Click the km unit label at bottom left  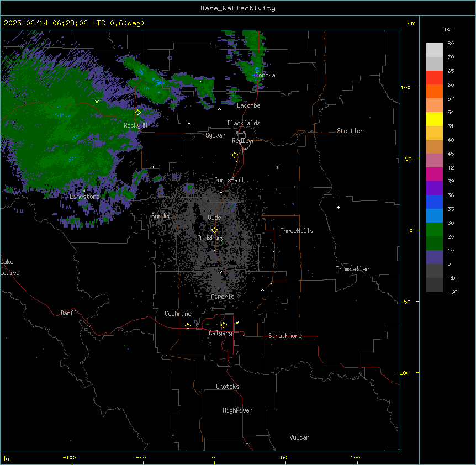coord(8,458)
